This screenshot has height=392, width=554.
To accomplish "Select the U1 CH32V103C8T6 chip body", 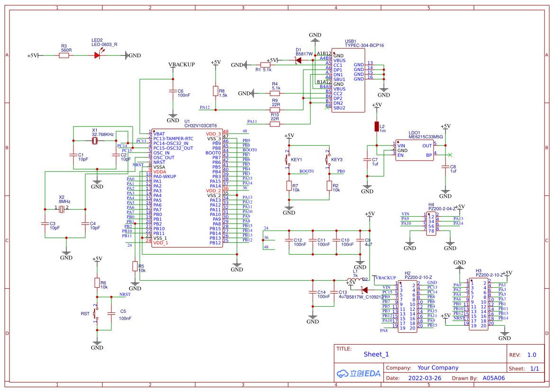I will (187, 188).
